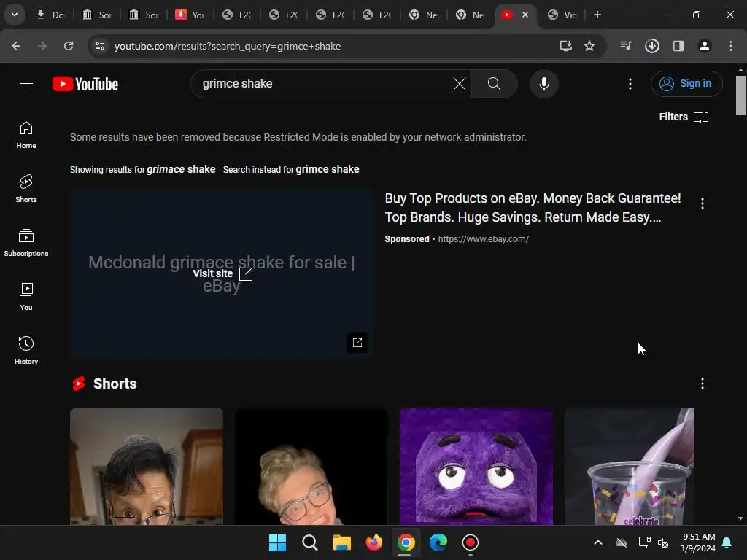Click Visit site on the eBay ad
The width and height of the screenshot is (747, 560).
(222, 274)
